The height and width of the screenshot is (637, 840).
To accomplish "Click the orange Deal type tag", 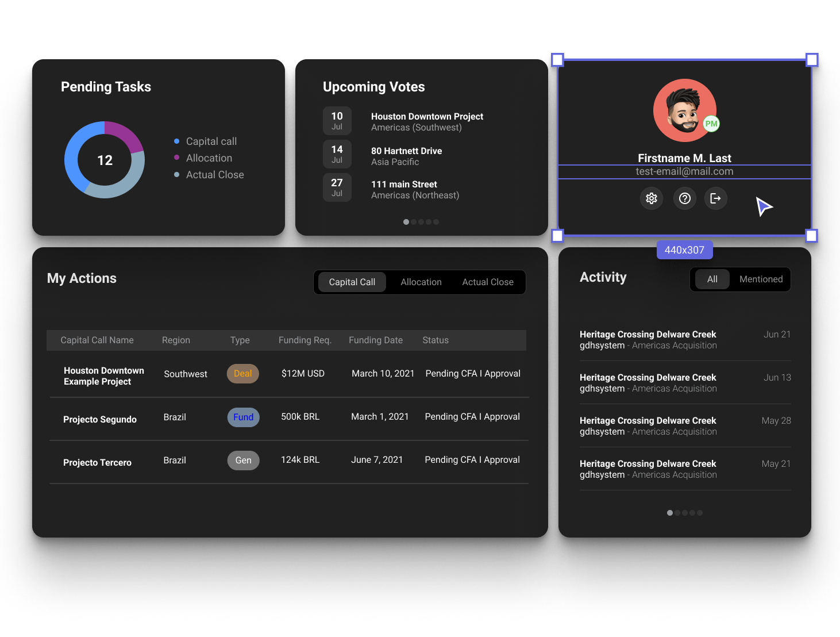I will tap(243, 374).
